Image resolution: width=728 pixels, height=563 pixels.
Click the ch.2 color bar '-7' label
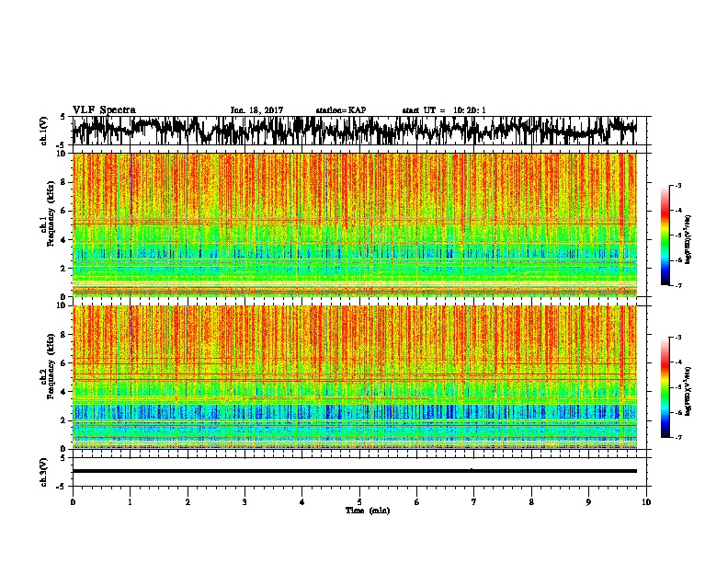[x=677, y=437]
